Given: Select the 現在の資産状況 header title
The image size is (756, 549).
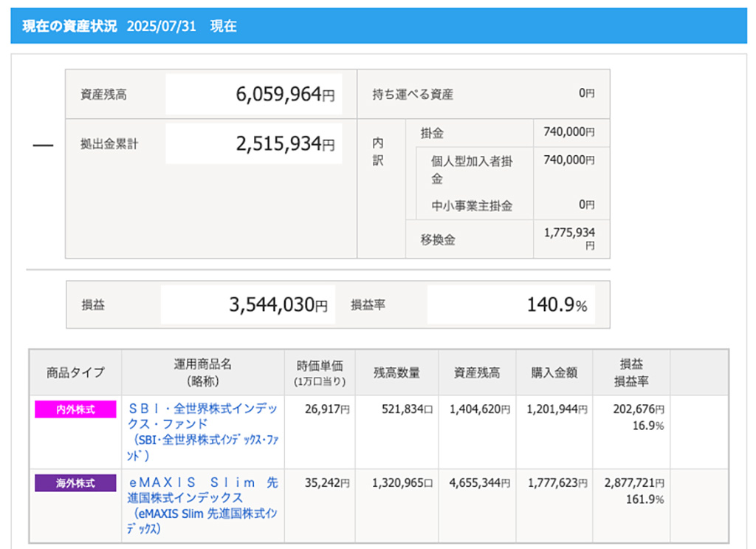Looking at the screenshot, I should pyautogui.click(x=69, y=26).
